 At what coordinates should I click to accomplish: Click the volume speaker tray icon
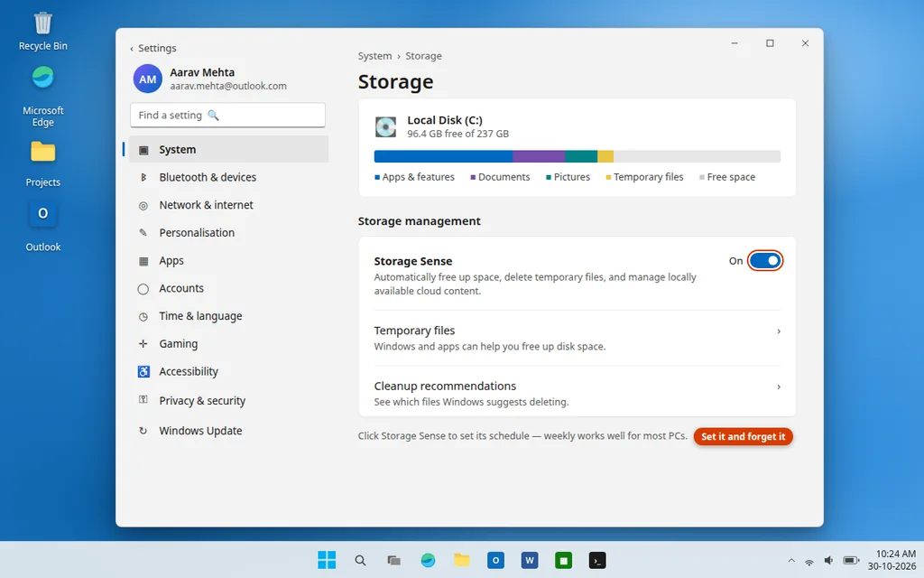[828, 560]
